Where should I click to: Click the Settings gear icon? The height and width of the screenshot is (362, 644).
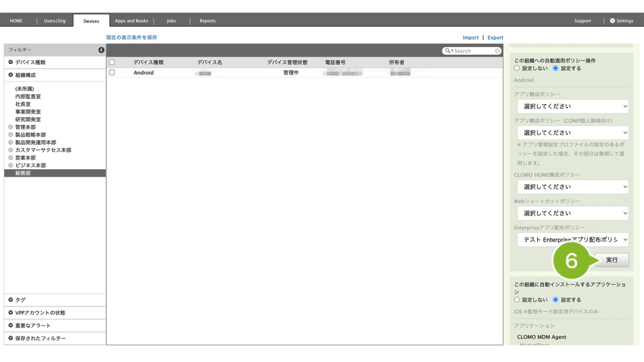[613, 21]
